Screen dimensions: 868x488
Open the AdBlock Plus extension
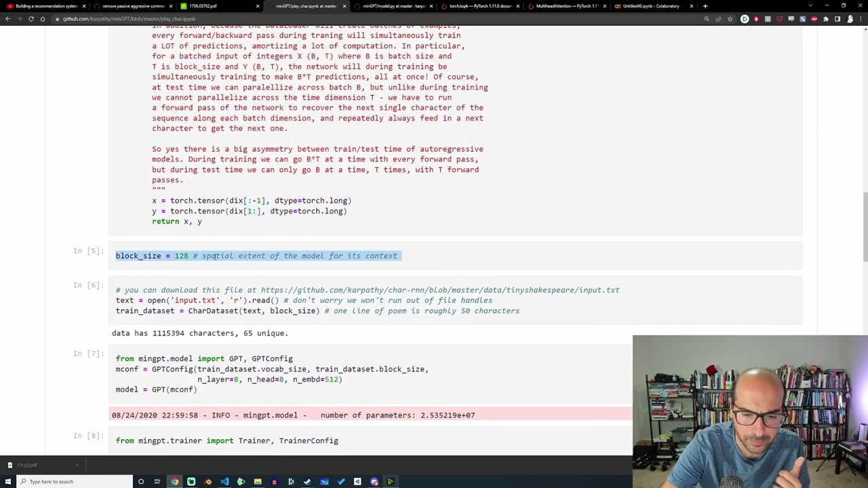tap(814, 19)
